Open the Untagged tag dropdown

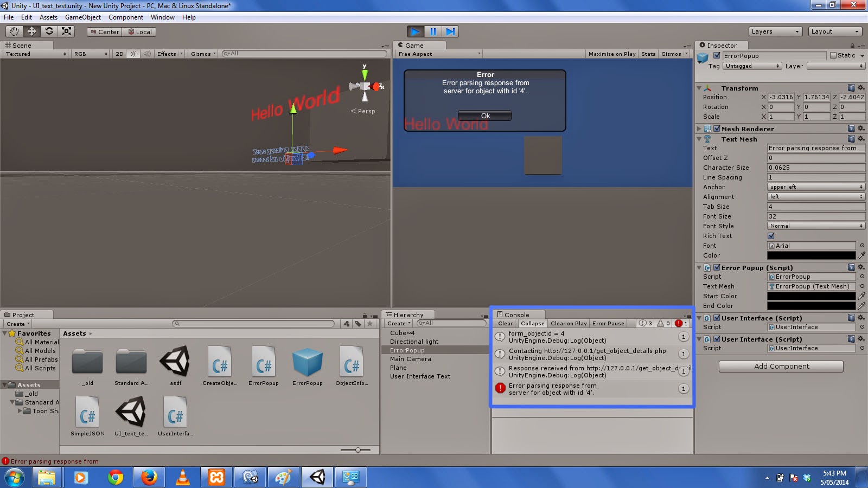click(x=752, y=66)
